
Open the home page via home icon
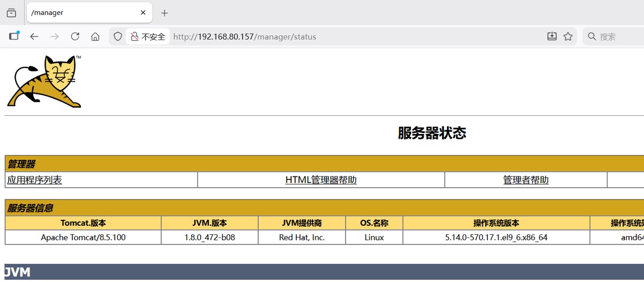[x=95, y=36]
